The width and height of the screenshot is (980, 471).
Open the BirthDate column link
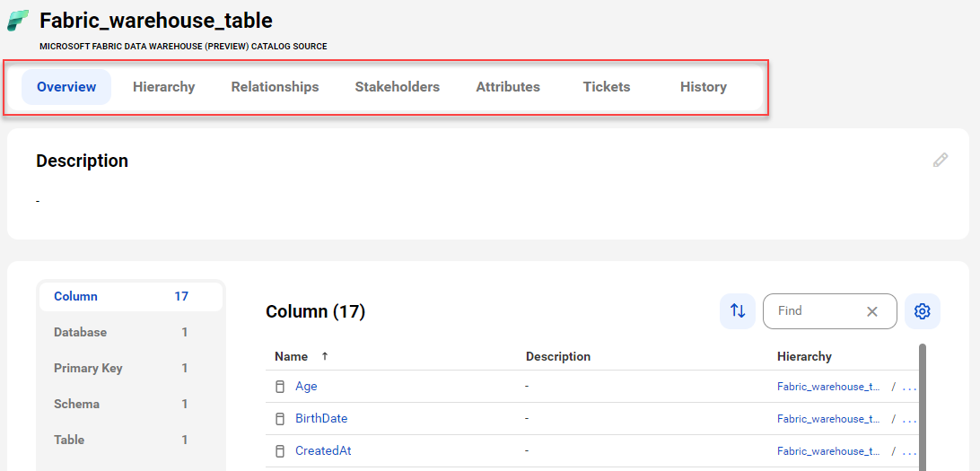click(x=321, y=419)
